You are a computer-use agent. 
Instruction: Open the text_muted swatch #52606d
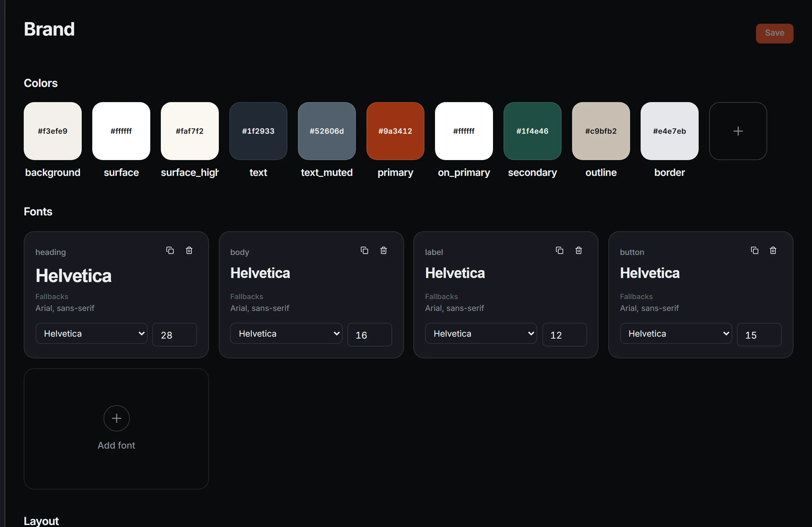pos(327,131)
